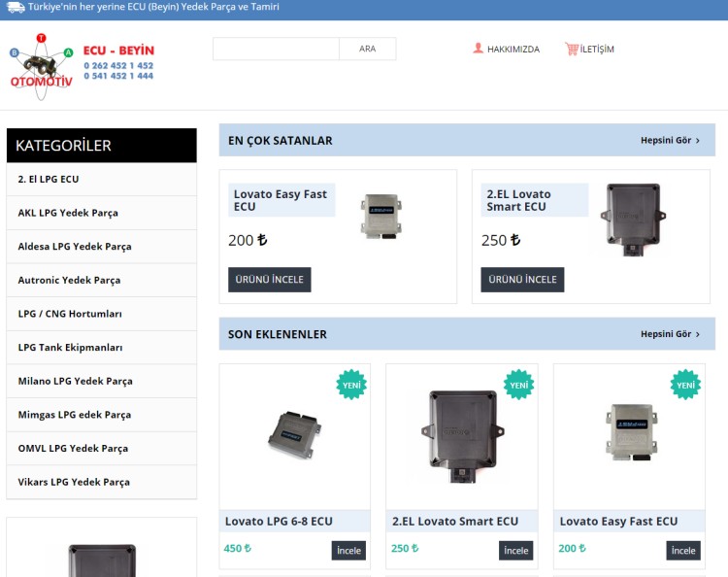This screenshot has height=577, width=728.
Task: Open Milano LPG Yedek Parça category
Action: coord(102,381)
